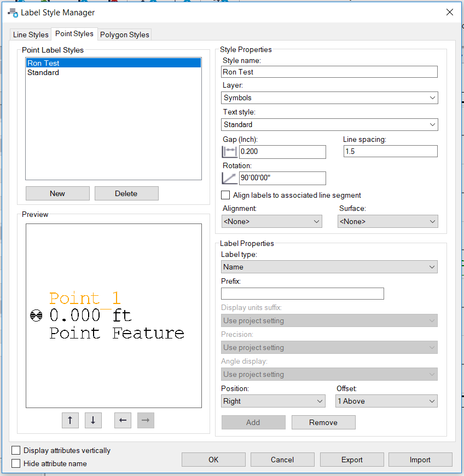Image resolution: width=464 pixels, height=476 pixels.
Task: Toggle Display attributes vertically checkbox
Action: (x=16, y=450)
